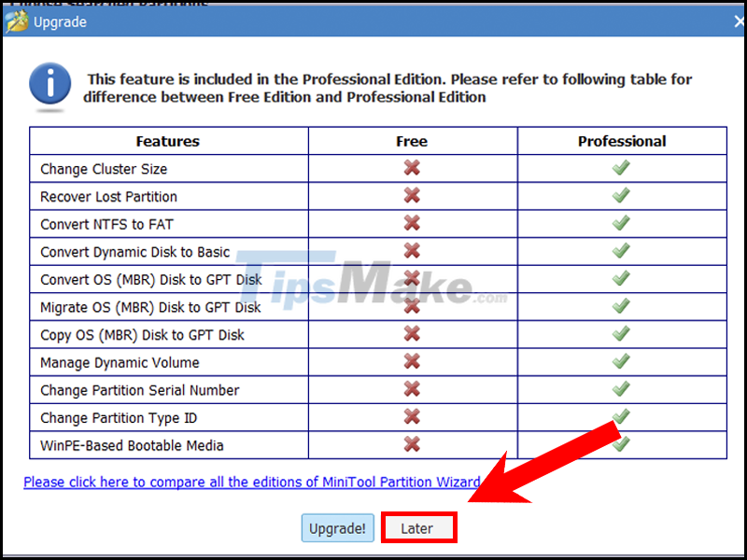The image size is (747, 560).
Task: Click the green check for Change Cluster Size
Action: click(x=621, y=168)
